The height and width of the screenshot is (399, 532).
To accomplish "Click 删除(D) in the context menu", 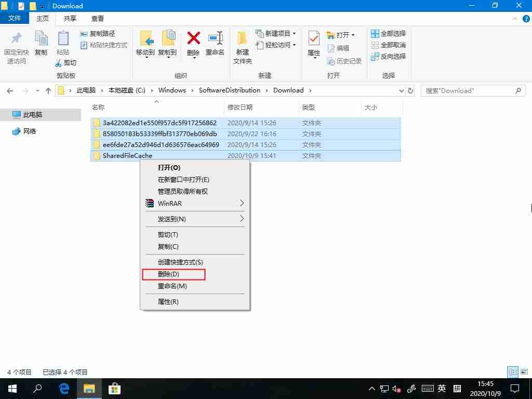I will [174, 274].
